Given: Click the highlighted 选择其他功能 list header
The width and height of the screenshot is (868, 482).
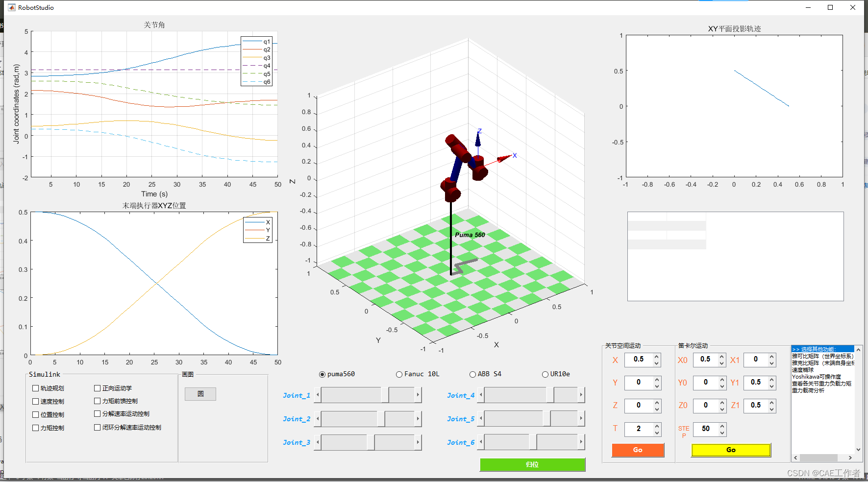Looking at the screenshot, I should point(823,349).
